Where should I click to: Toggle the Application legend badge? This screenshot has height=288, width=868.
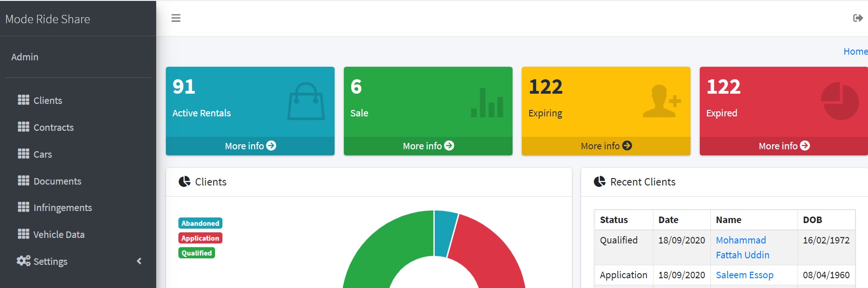(x=200, y=238)
